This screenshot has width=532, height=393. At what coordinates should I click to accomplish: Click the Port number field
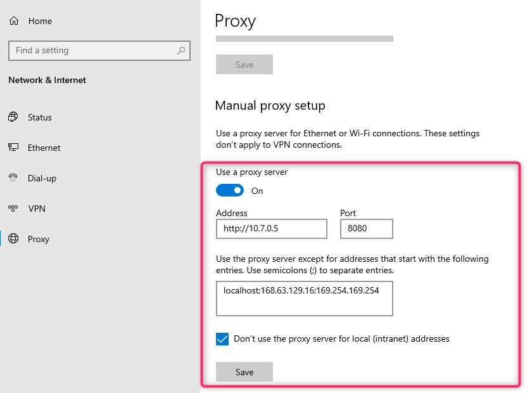[367, 229]
